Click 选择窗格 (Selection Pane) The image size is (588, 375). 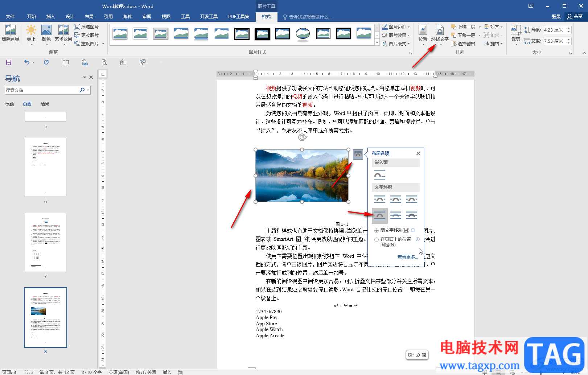coord(463,44)
